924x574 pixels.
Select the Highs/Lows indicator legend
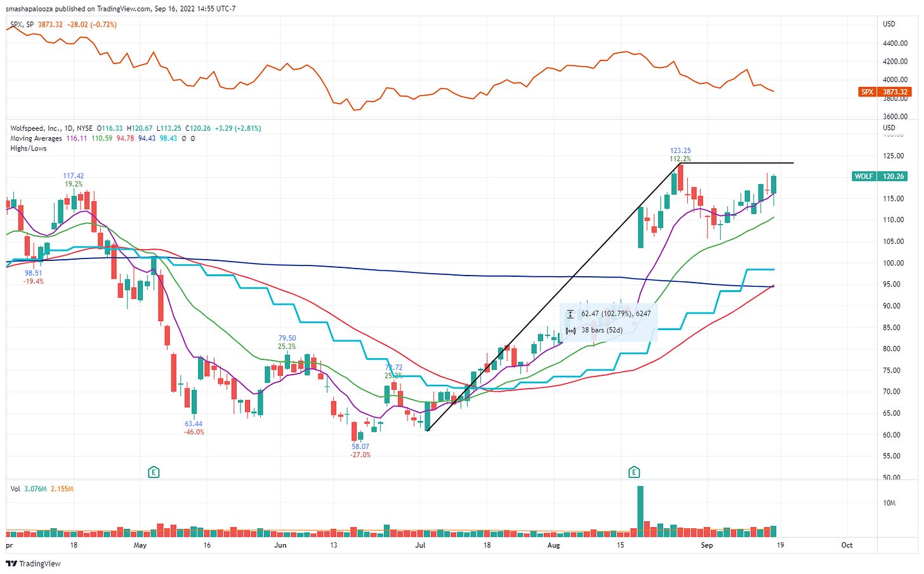pos(28,149)
